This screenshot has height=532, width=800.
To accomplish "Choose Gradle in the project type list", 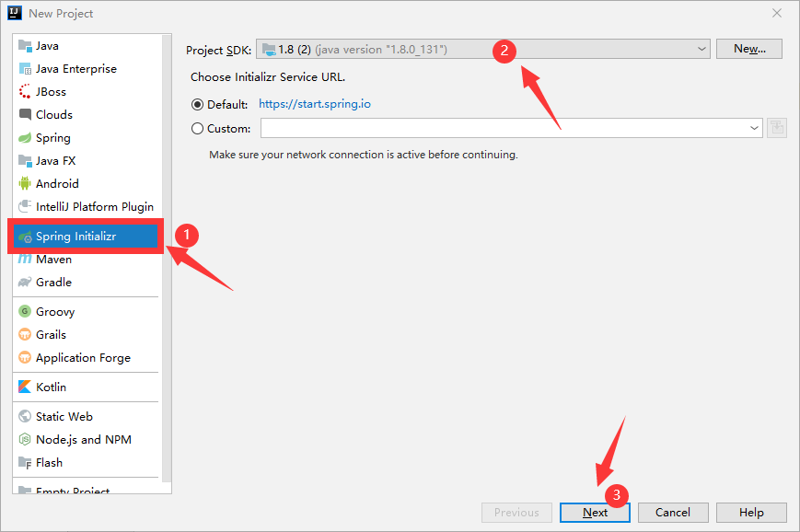I will [86, 282].
